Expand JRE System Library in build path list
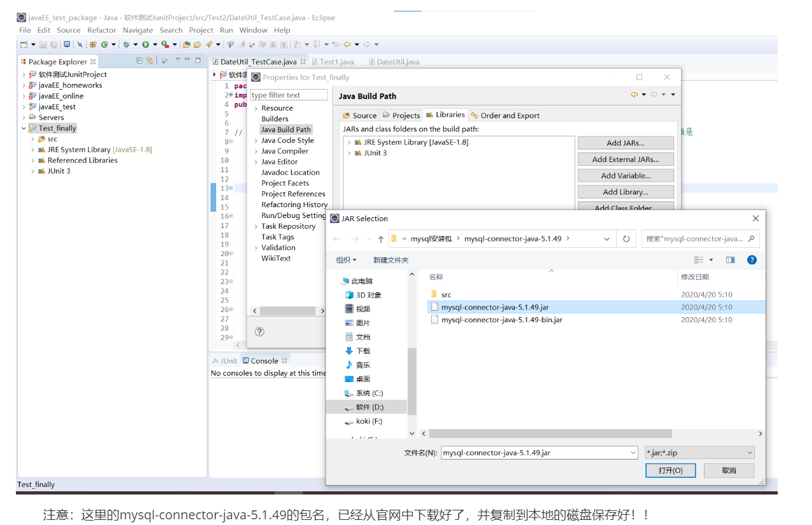812x525 pixels. [349, 142]
